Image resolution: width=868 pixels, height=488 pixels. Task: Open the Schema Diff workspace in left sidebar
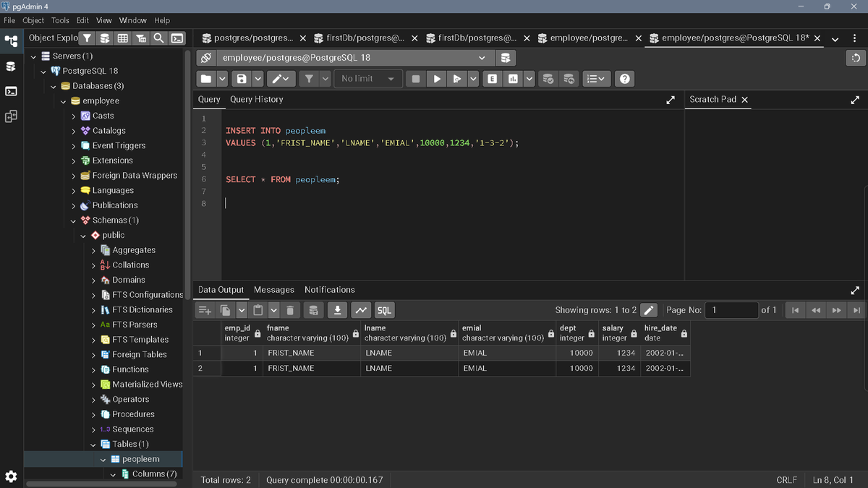click(11, 116)
